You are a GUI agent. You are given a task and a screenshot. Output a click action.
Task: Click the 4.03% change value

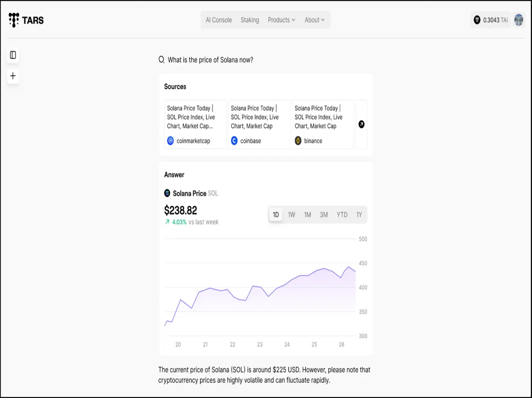179,222
